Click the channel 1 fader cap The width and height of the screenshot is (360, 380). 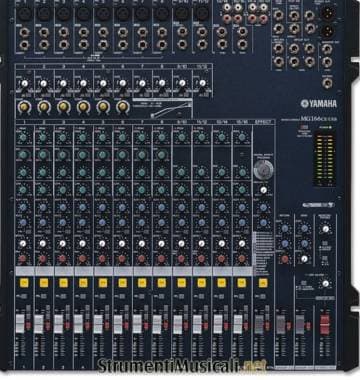click(20, 324)
